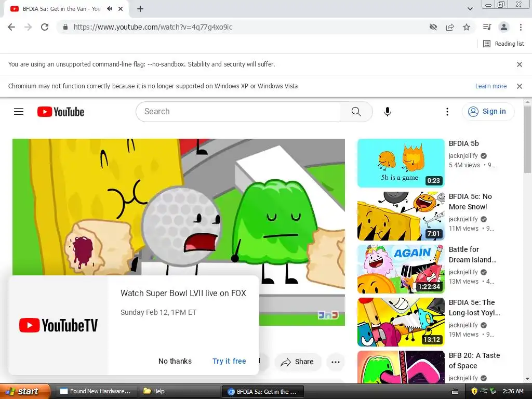Open the Chromium three-dot menu
Viewport: 532px width, 399px height.
point(521,27)
